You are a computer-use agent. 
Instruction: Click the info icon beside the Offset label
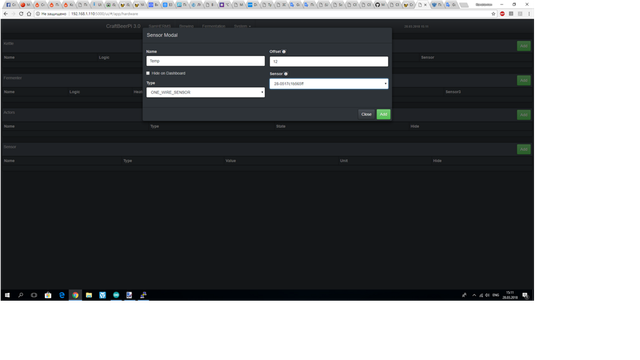point(284,51)
